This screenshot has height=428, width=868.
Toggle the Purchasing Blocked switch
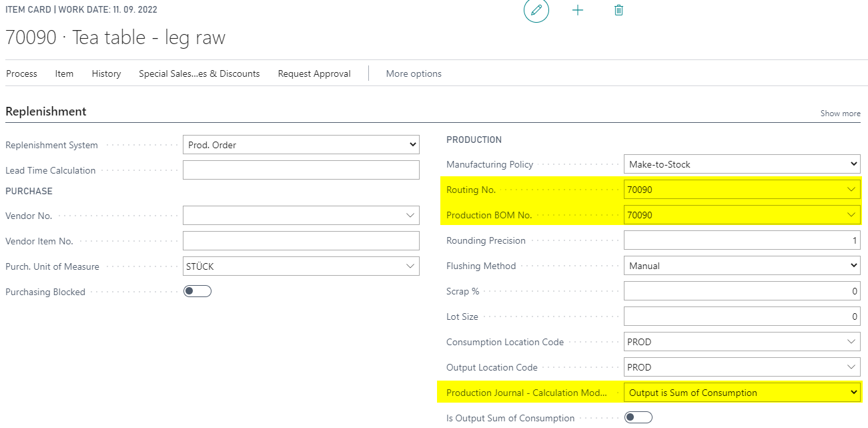197,291
